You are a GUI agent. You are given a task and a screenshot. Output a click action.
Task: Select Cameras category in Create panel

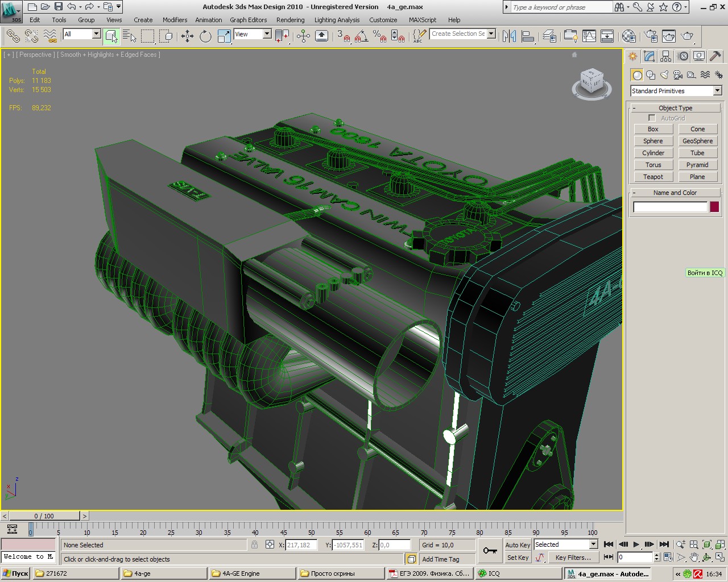(x=678, y=75)
